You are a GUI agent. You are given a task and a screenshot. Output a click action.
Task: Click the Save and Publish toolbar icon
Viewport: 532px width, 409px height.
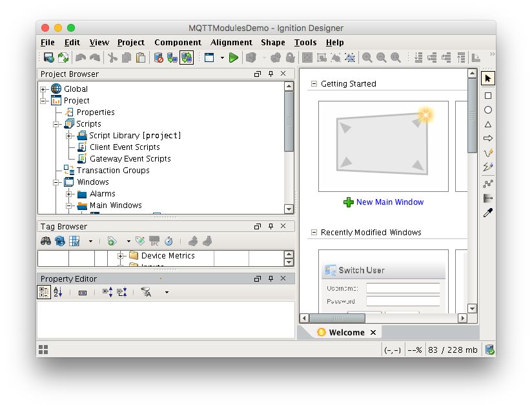tap(49, 58)
